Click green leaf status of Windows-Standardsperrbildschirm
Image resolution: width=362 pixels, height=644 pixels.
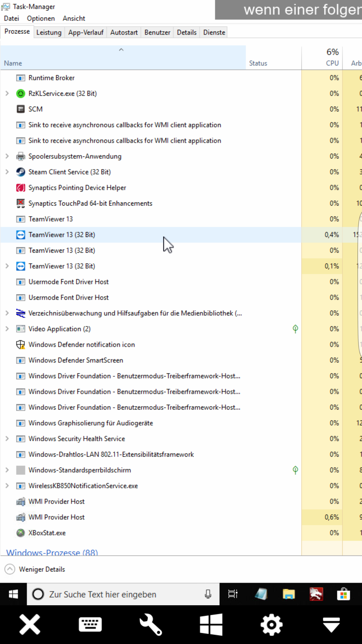click(295, 470)
